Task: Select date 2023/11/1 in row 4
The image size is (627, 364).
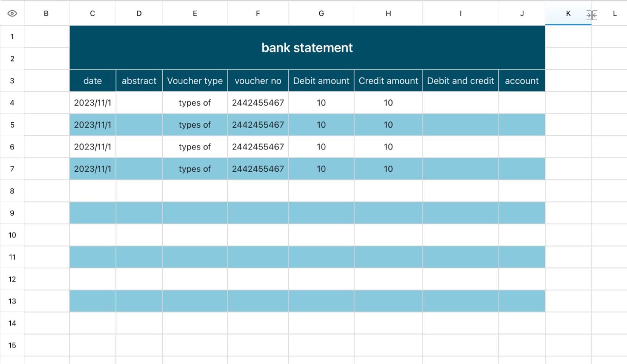Action: [x=93, y=103]
